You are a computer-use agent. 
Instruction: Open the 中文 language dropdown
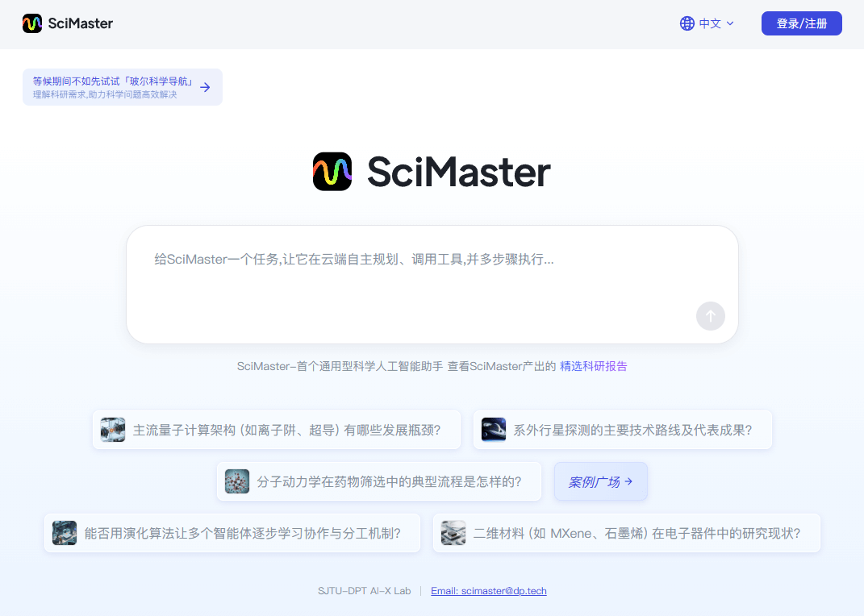[707, 23]
